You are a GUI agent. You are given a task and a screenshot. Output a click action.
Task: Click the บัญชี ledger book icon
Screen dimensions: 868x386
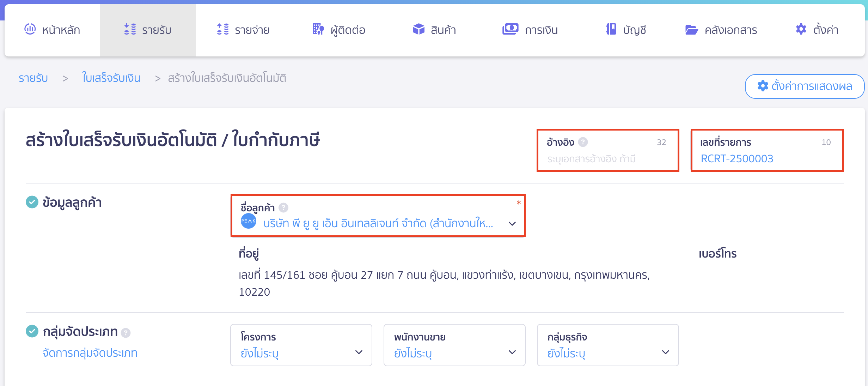(x=611, y=29)
